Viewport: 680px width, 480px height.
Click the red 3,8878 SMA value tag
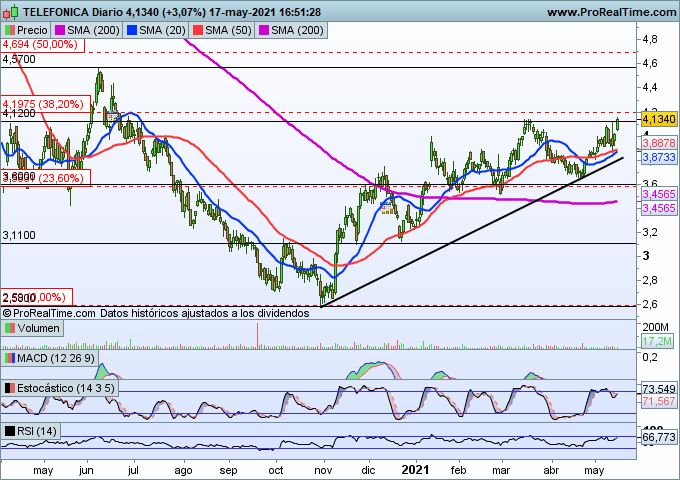tap(659, 143)
